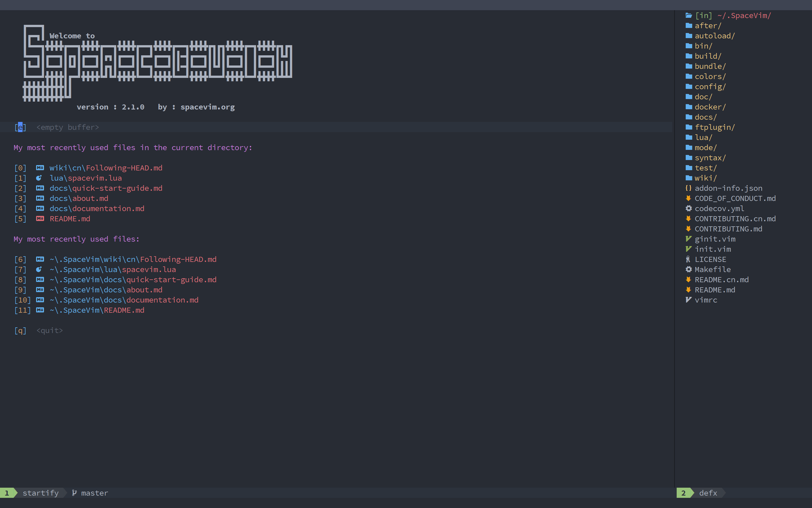Click the markdown icon on entry [11]
The image size is (812, 508).
click(x=40, y=310)
